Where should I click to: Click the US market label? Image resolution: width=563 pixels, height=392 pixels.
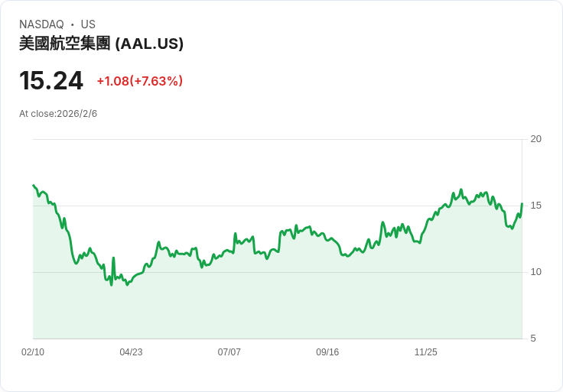click(x=88, y=24)
